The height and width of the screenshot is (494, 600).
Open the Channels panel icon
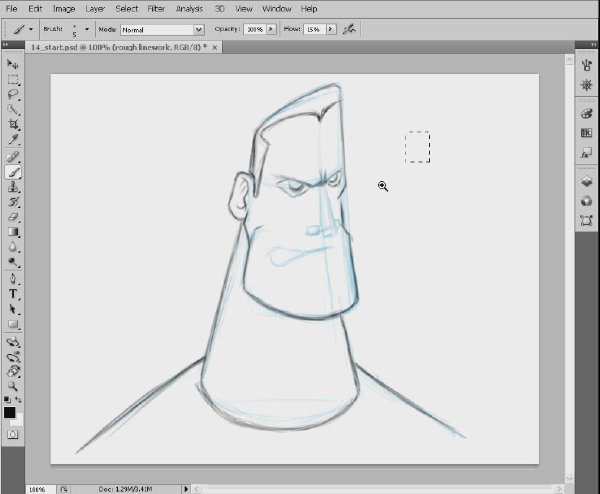586,201
